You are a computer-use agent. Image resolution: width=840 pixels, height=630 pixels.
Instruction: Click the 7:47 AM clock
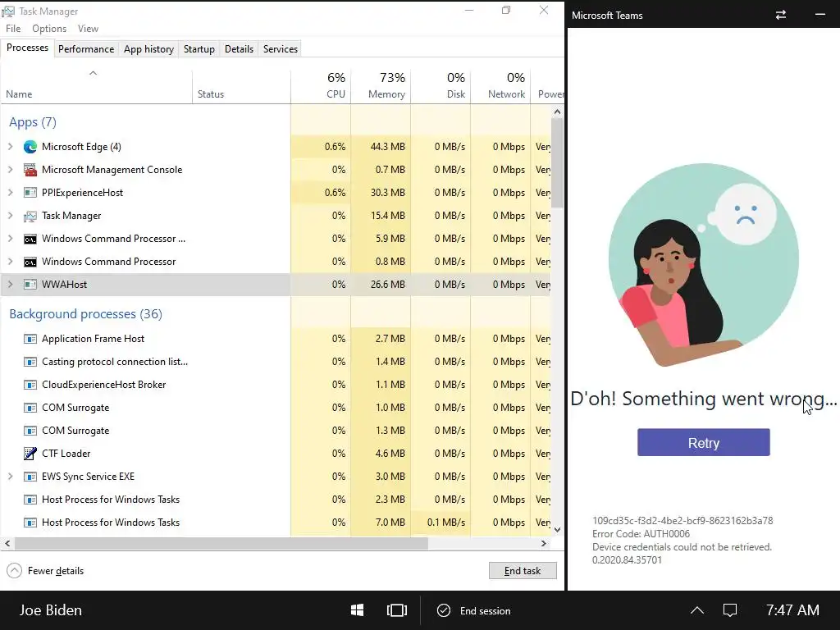[792, 610]
